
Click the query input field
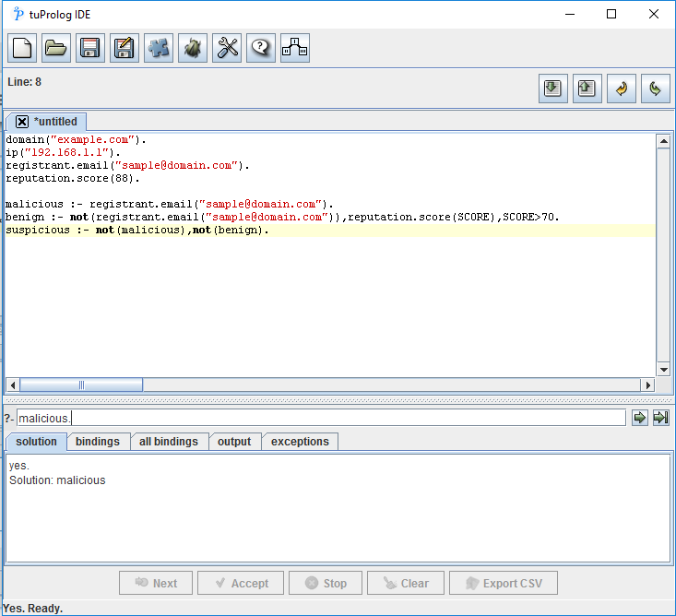[x=321, y=418]
